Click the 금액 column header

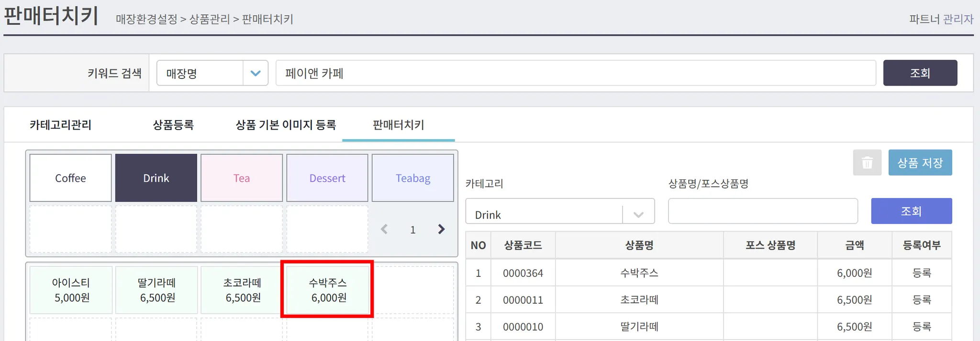[855, 245]
